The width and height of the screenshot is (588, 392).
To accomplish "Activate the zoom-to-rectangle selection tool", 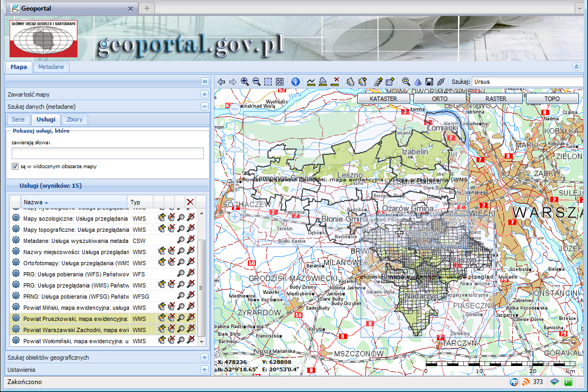I will pos(268,82).
